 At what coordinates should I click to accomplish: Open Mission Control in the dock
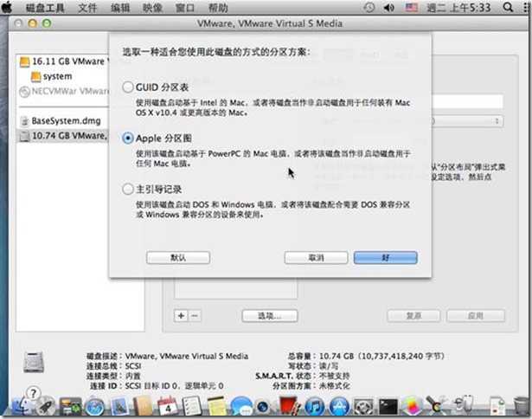point(70,406)
